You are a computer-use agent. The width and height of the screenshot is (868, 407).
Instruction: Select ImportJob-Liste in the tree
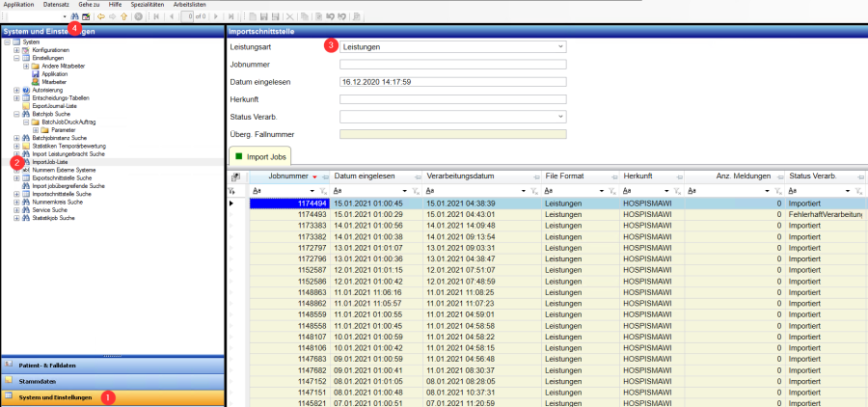[x=49, y=162]
